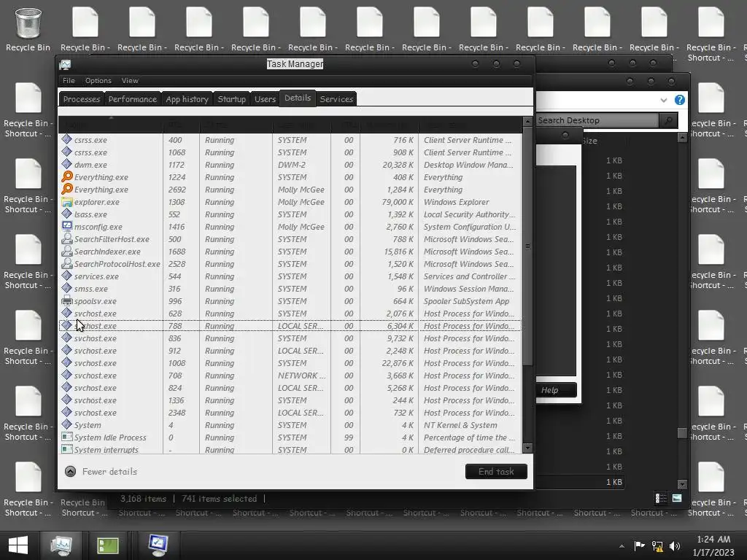This screenshot has height=560, width=747.
Task: Click the Spooler SubSystem App description
Action: (x=466, y=301)
